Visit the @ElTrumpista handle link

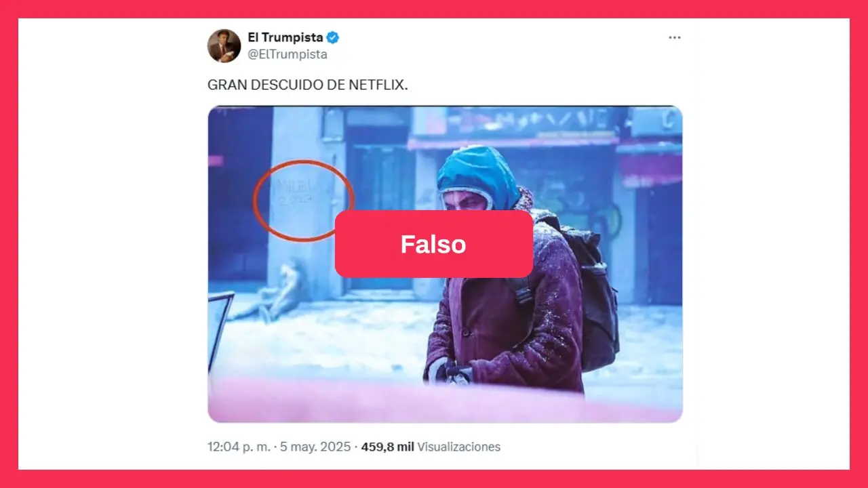pyautogui.click(x=287, y=54)
